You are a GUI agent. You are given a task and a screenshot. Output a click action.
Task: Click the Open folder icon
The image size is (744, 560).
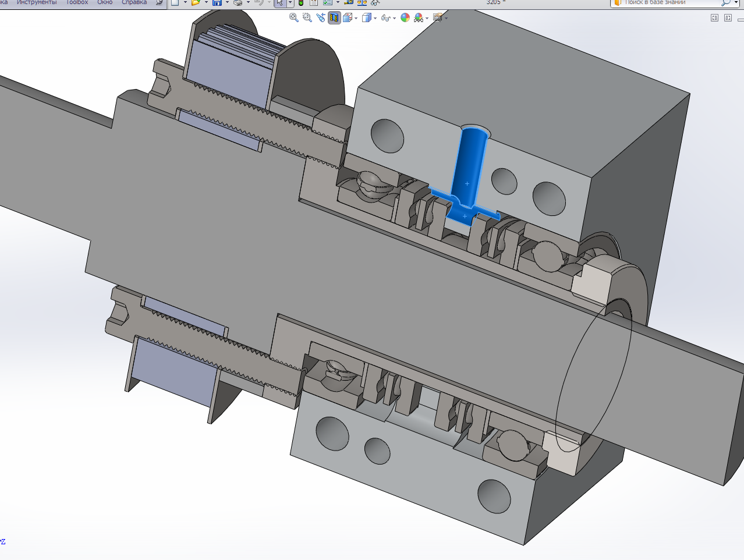196,2
